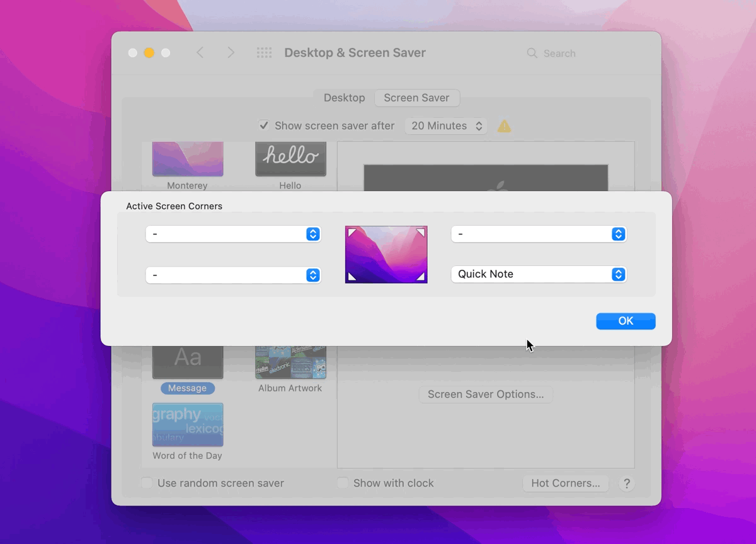Click the desktop preview thumbnail in Active Screen Corners
This screenshot has height=544, width=756.
point(386,255)
